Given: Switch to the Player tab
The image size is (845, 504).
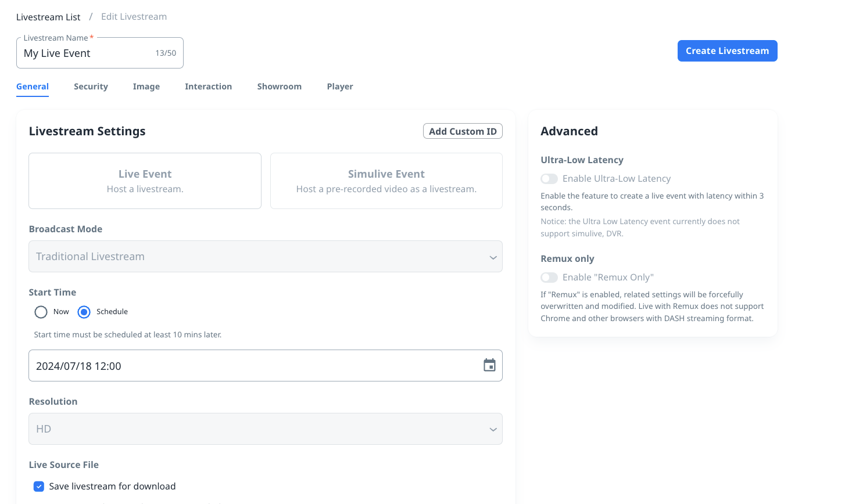Looking at the screenshot, I should (x=340, y=87).
